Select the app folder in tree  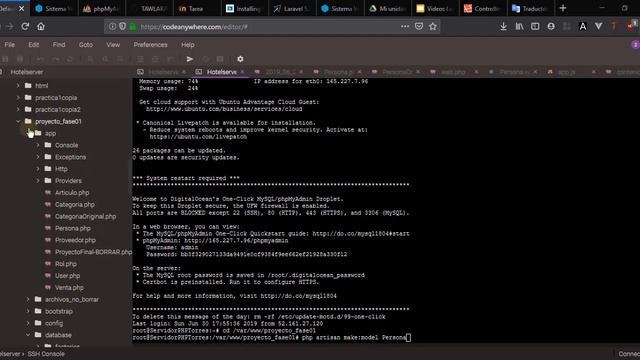click(50, 133)
